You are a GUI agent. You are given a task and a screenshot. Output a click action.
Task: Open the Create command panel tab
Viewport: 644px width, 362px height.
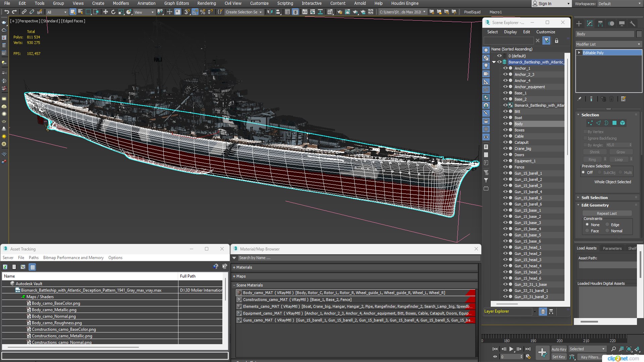pyautogui.click(x=579, y=23)
